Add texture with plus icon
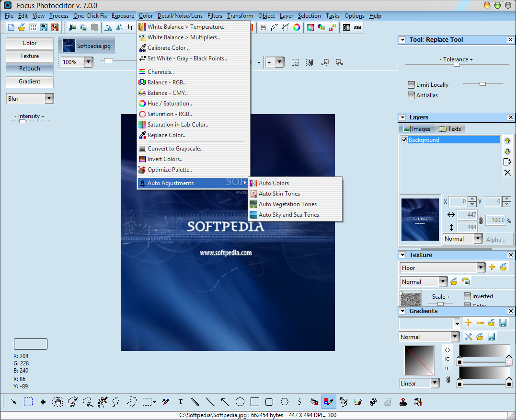The width and height of the screenshot is (516, 420). (x=492, y=267)
